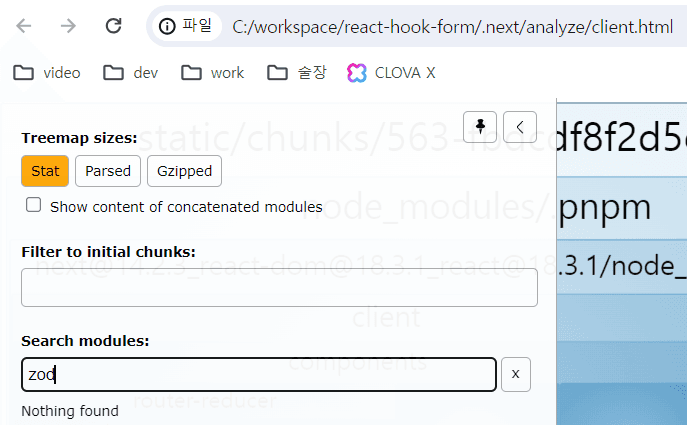
Task: Pin the sidebar with pin icon
Action: coord(481,126)
